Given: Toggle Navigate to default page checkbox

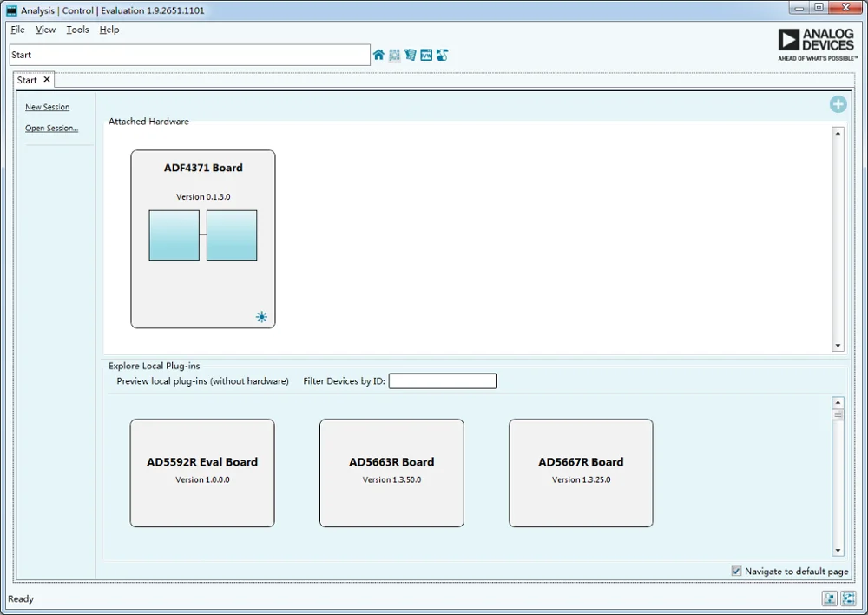Looking at the screenshot, I should tap(736, 572).
